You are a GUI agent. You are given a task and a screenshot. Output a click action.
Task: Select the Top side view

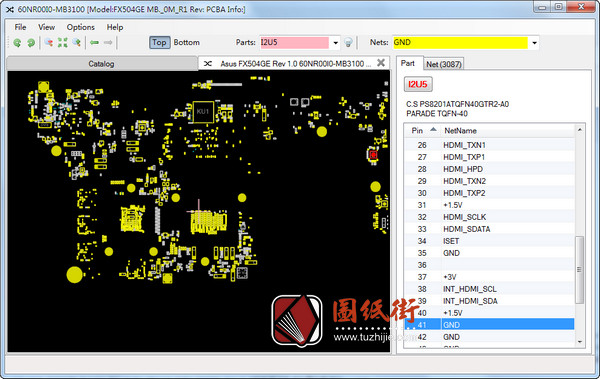coord(159,42)
